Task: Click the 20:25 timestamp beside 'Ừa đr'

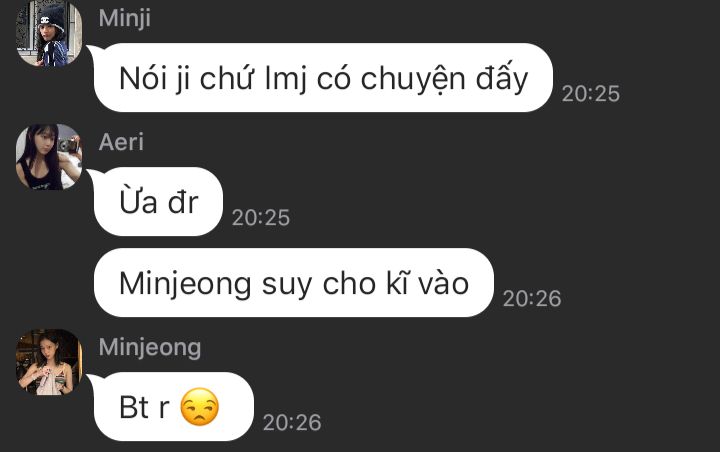Action: [x=261, y=218]
